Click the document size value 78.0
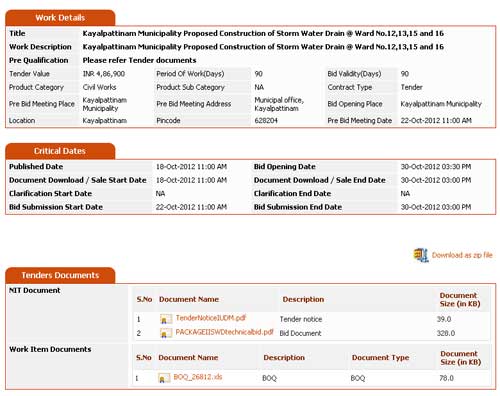Image resolution: width=500 pixels, height=396 pixels. 446,378
